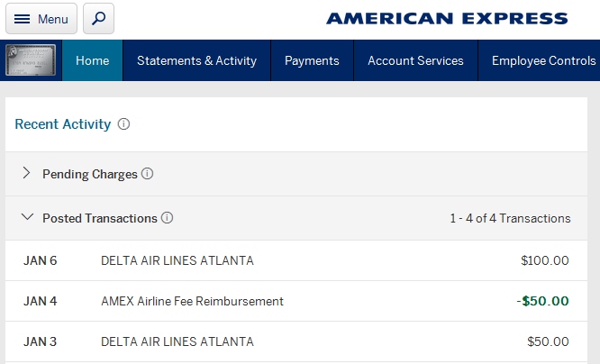Select the card image thumbnail
The height and width of the screenshot is (364, 600).
[x=31, y=60]
